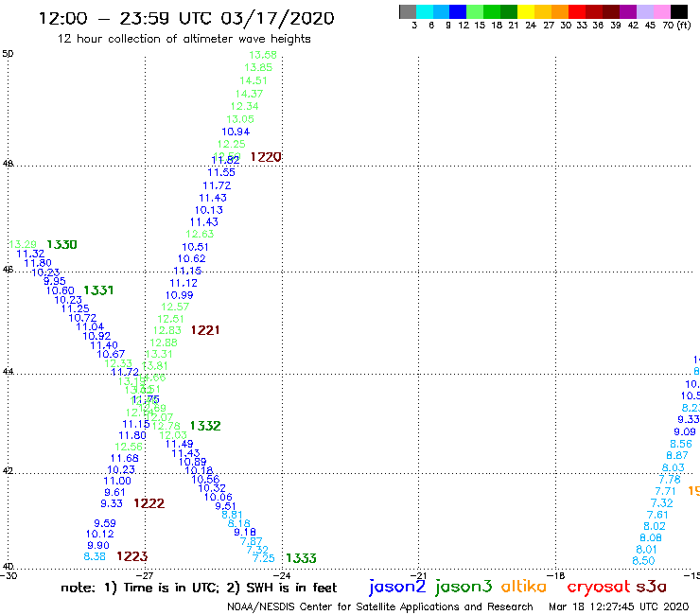This screenshot has width=700, height=615.
Task: Select the lavender legend swatch
Action: [644, 11]
